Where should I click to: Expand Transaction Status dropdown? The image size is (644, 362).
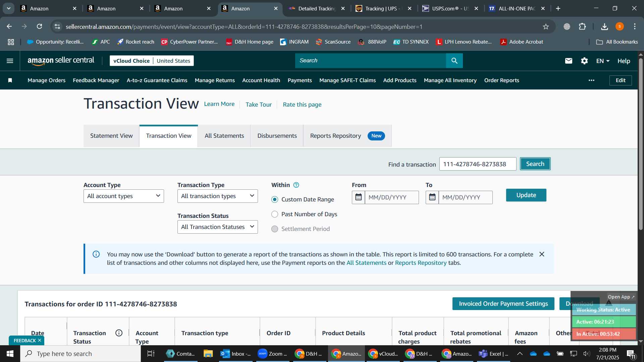coord(218,227)
